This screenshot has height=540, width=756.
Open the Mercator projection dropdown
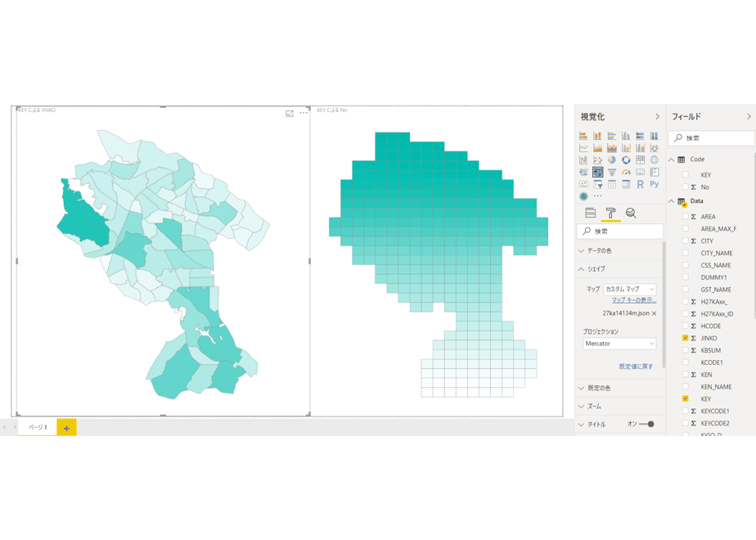tap(619, 344)
